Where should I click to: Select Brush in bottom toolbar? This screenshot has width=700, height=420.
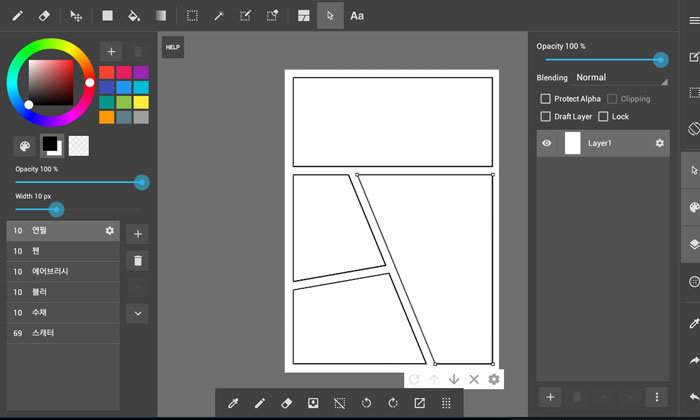pos(260,403)
